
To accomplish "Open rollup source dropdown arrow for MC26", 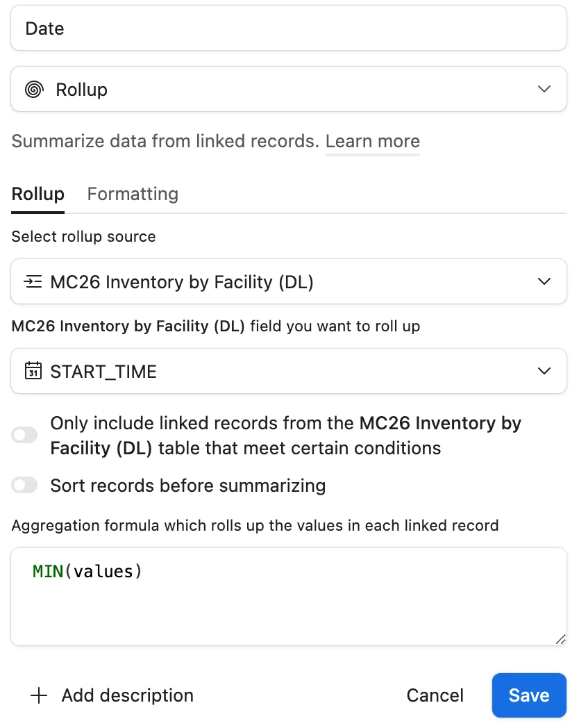I will click(x=544, y=281).
